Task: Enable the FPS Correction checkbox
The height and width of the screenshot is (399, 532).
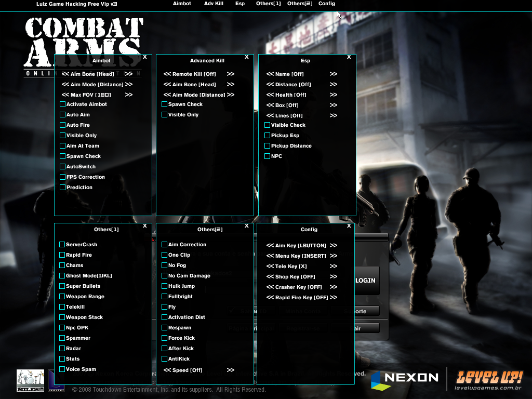Action: 62,177
